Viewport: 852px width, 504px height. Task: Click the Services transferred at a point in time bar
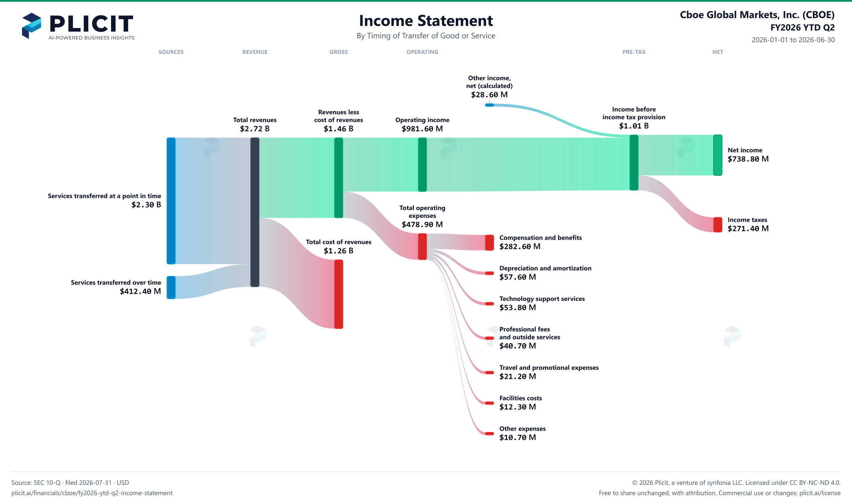(171, 201)
